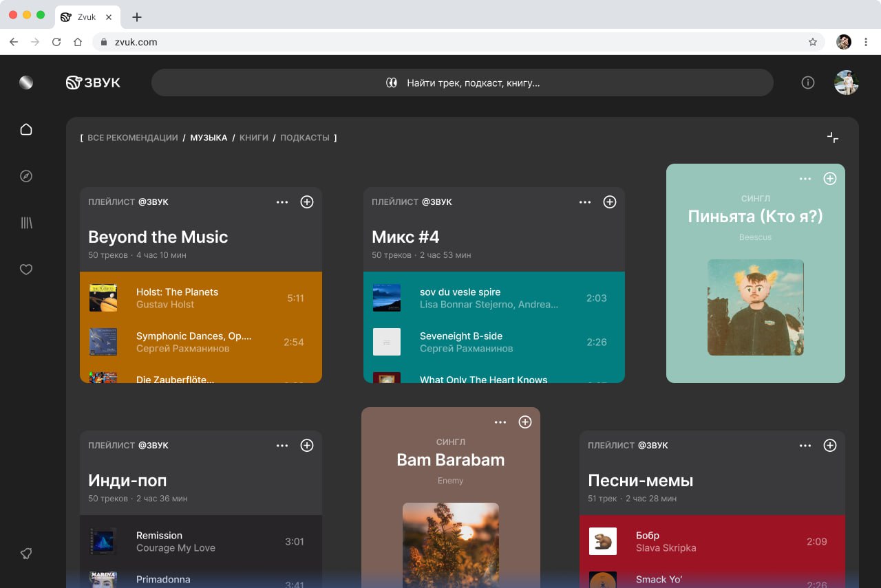Click the megaphone icon at sidebar bottom
This screenshot has height=588, width=881.
tap(26, 554)
